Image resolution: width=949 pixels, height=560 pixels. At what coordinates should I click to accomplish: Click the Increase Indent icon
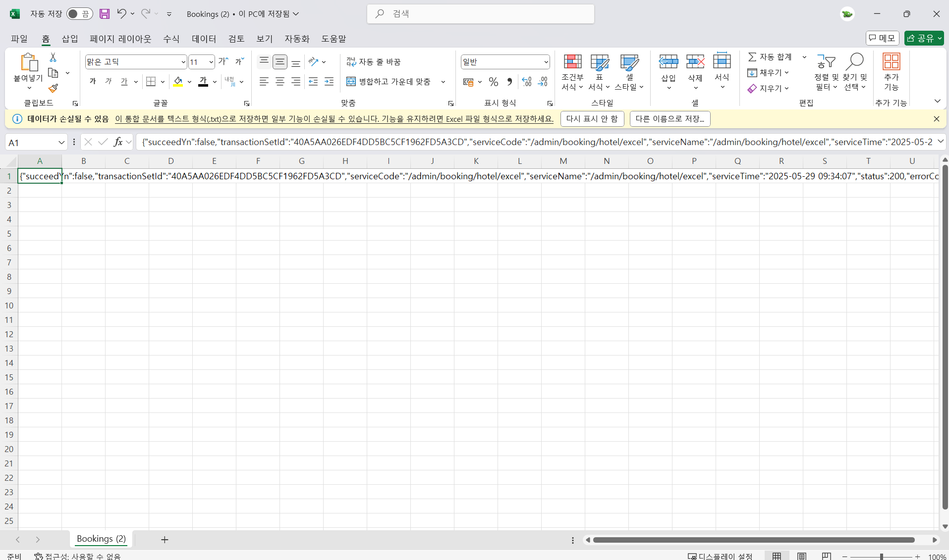329,82
